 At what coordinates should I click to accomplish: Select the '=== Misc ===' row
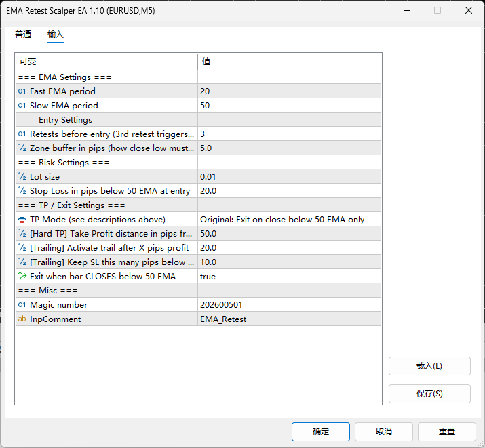coord(198,291)
